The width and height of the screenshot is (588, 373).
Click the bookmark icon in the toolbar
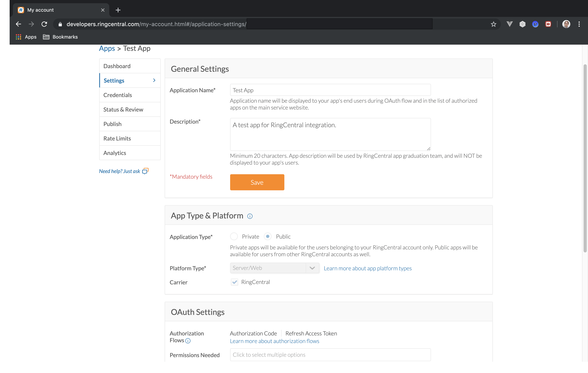point(494,24)
